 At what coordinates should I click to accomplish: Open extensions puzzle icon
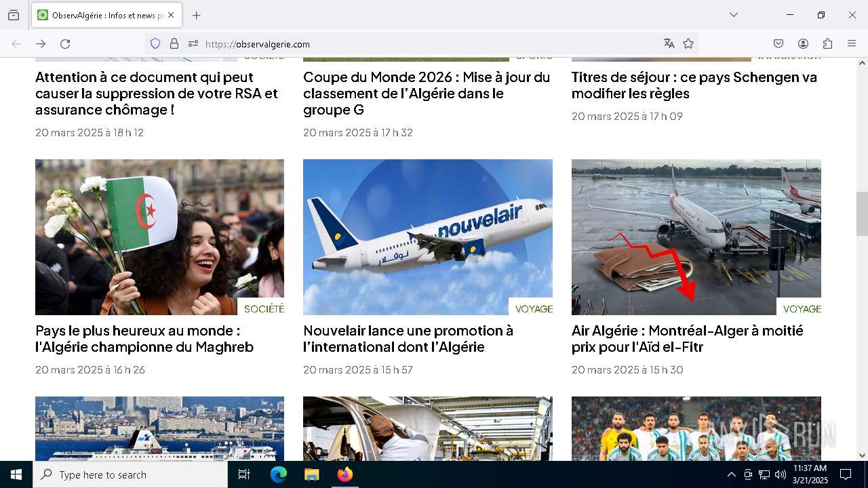[827, 43]
